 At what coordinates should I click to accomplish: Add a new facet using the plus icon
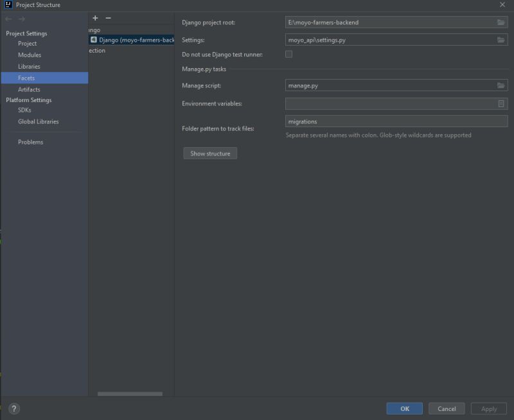click(x=95, y=17)
